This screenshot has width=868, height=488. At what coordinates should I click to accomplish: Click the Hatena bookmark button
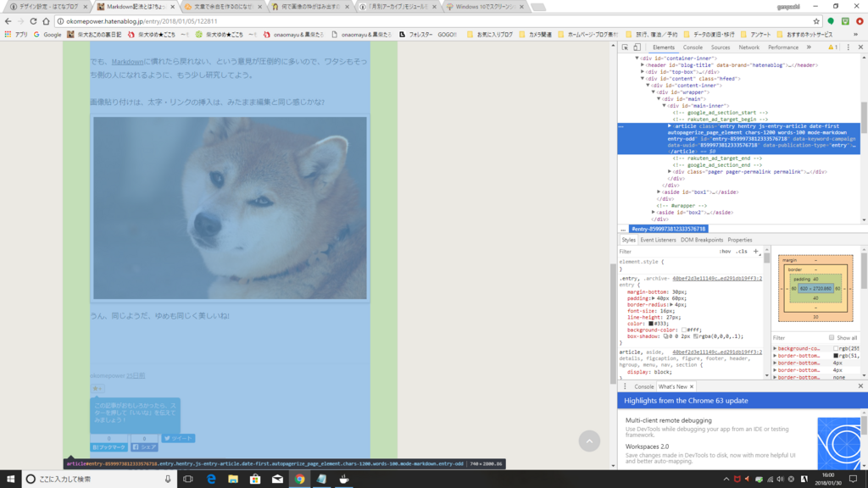(x=108, y=447)
